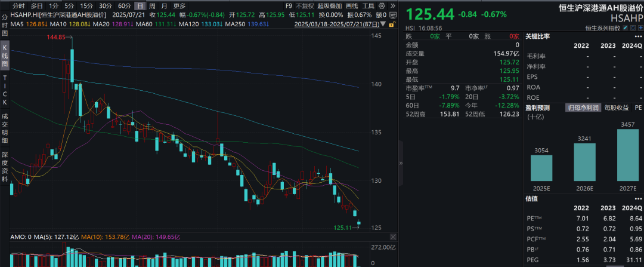Select the PE forecast tab
644x267 pixels.
[638, 108]
